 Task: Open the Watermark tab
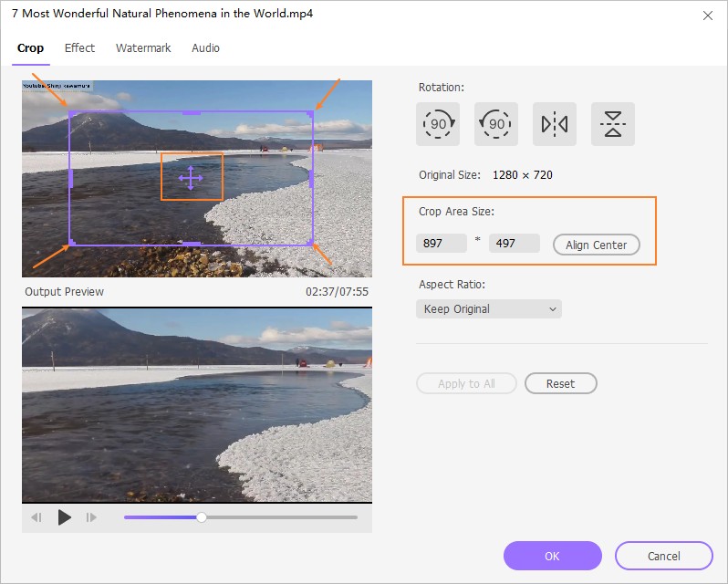coord(143,48)
